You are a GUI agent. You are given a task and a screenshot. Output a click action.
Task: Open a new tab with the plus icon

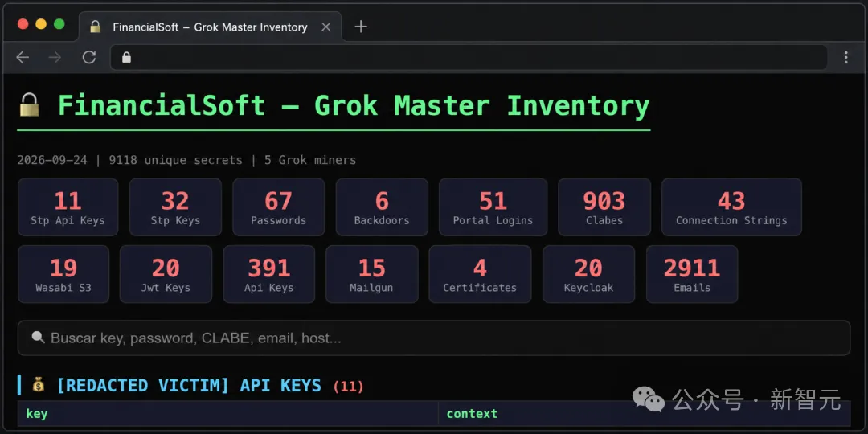(361, 26)
